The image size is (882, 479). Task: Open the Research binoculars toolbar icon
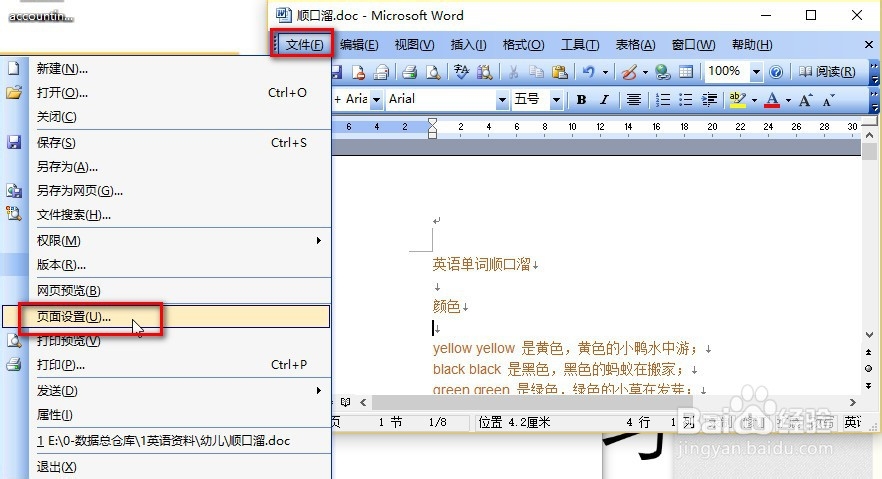[x=484, y=72]
